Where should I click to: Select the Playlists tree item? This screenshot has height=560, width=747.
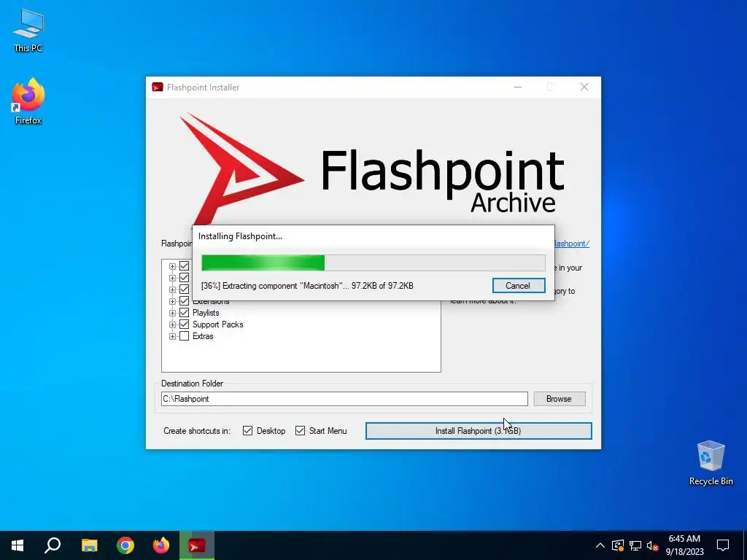(x=206, y=313)
